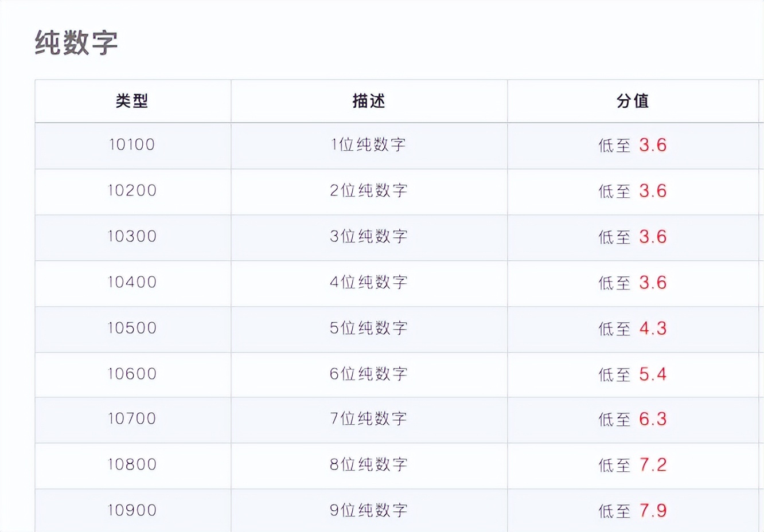The width and height of the screenshot is (764, 532).
Task: Click the 3位纯数字 description cell
Action: click(x=369, y=236)
